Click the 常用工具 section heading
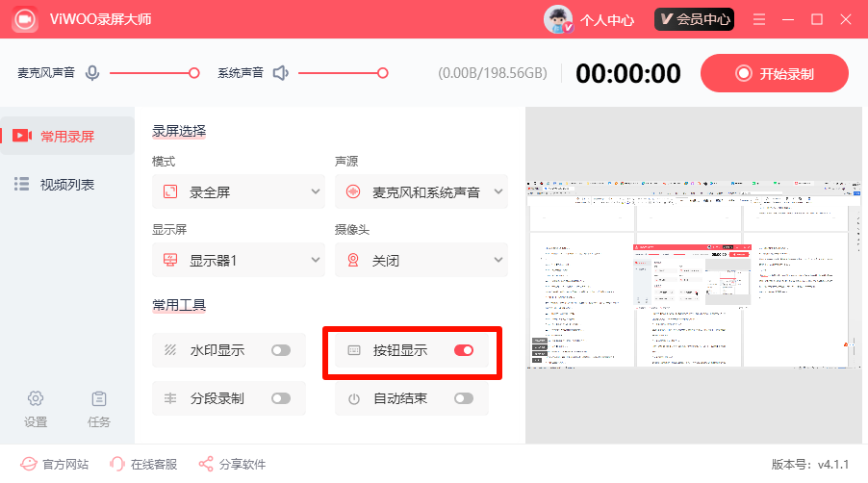 click(179, 305)
